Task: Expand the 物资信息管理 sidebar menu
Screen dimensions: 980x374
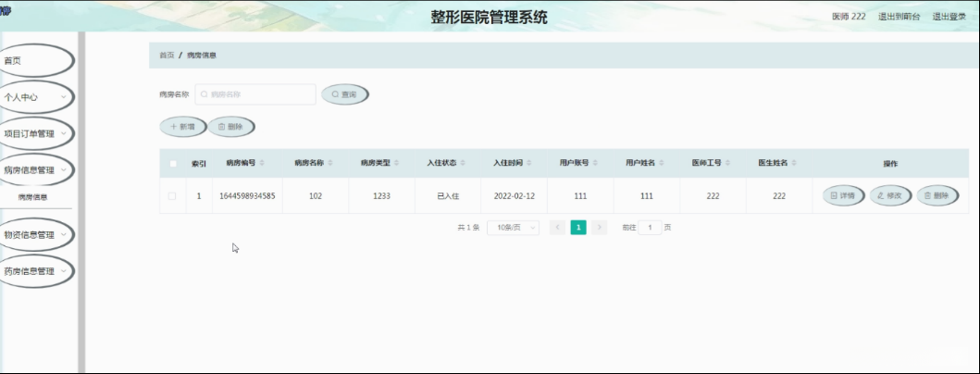Action: (35, 234)
